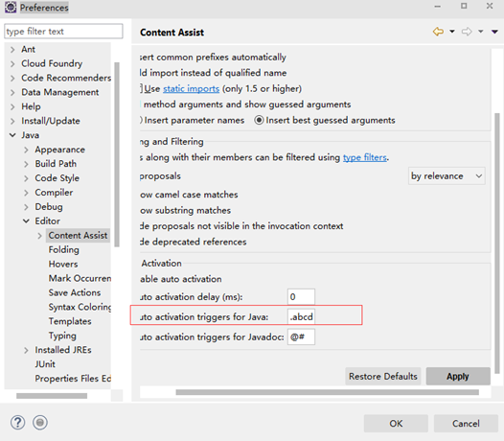
Task: Expand the Installed JREs node
Action: coord(26,350)
